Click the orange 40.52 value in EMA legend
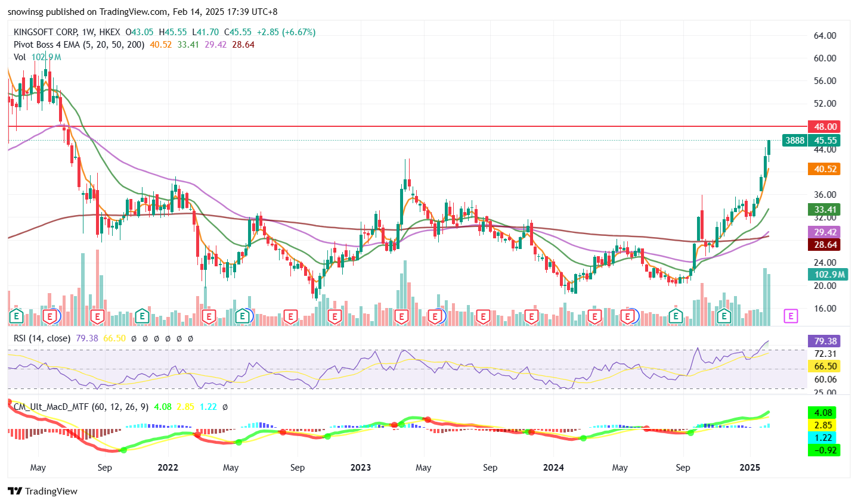858x504 pixels. pyautogui.click(x=161, y=45)
